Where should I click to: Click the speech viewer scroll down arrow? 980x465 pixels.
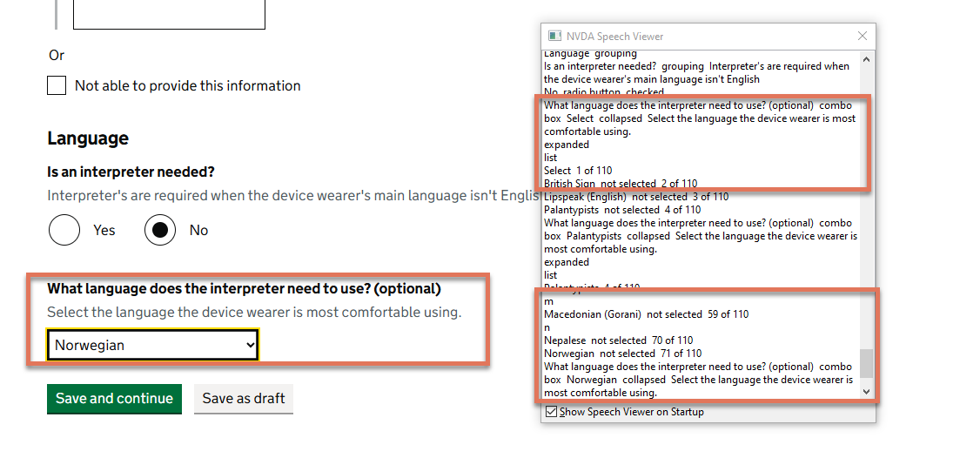pyautogui.click(x=865, y=393)
